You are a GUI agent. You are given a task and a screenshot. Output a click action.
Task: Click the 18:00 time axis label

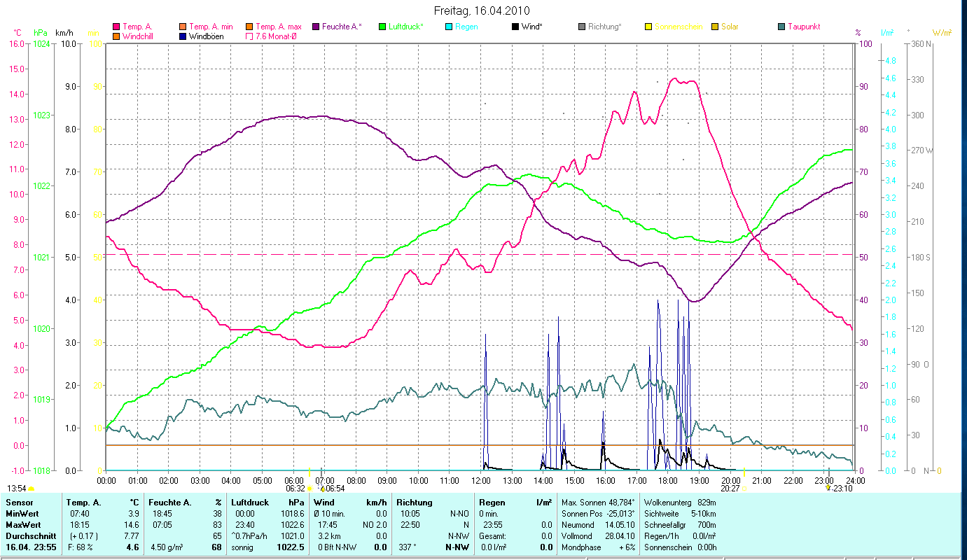[x=668, y=481]
